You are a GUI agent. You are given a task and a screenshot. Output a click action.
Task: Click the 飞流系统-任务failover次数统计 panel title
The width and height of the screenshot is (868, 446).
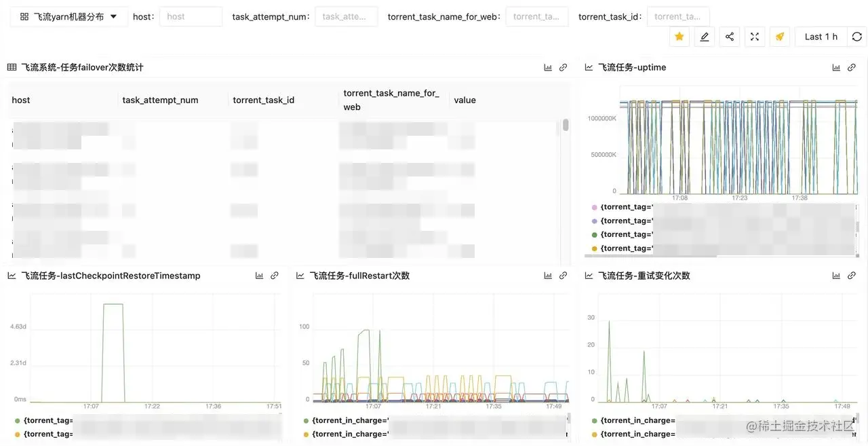point(82,67)
